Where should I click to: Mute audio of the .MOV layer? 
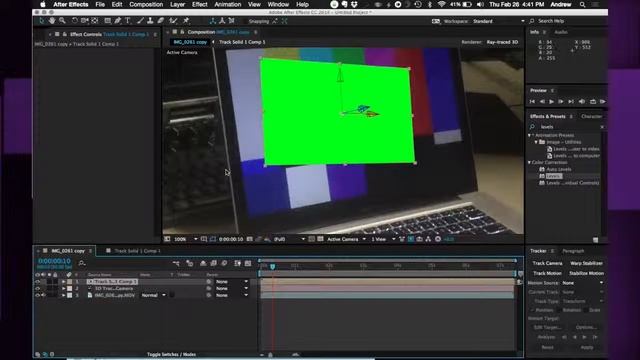(x=43, y=295)
